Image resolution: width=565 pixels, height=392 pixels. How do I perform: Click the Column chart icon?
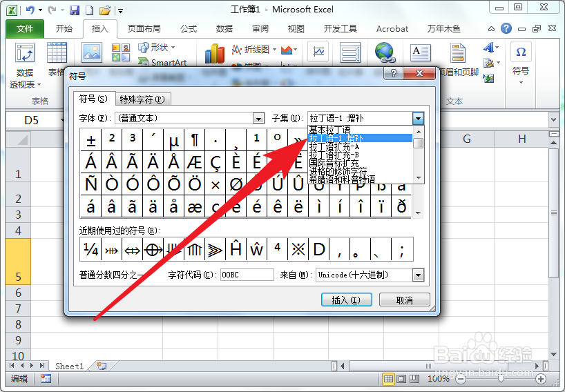coord(215,54)
